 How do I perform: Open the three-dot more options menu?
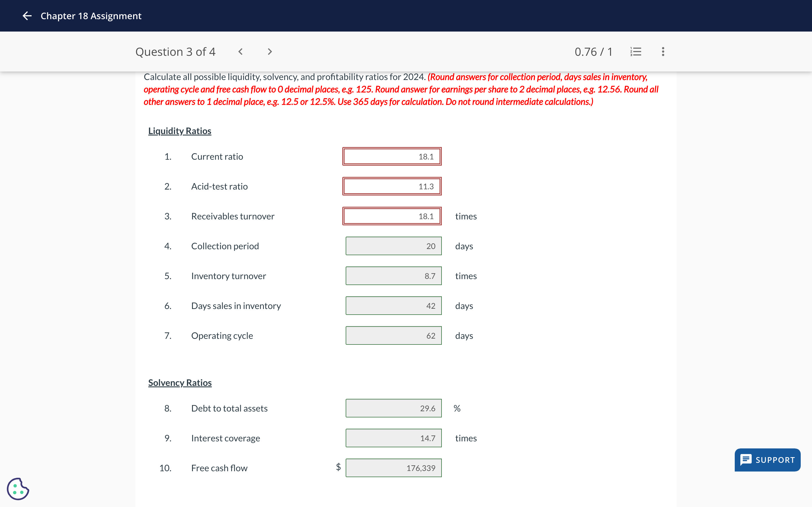(663, 52)
